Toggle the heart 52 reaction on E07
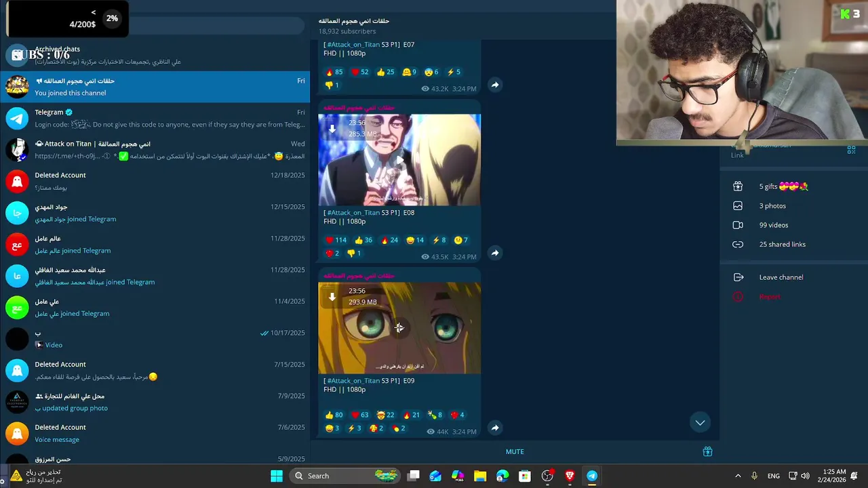Screen dimensions: 868x488 point(360,72)
